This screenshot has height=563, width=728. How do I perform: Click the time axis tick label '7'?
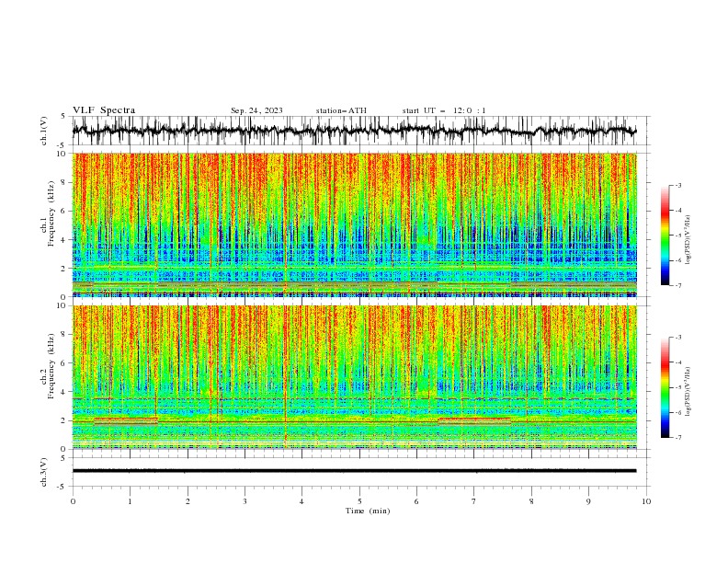(474, 501)
